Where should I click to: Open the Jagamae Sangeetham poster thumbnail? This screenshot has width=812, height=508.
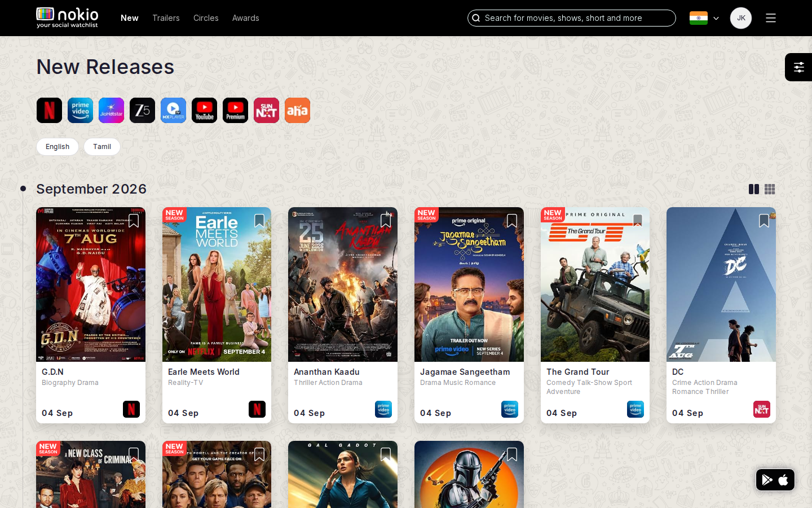(x=469, y=284)
